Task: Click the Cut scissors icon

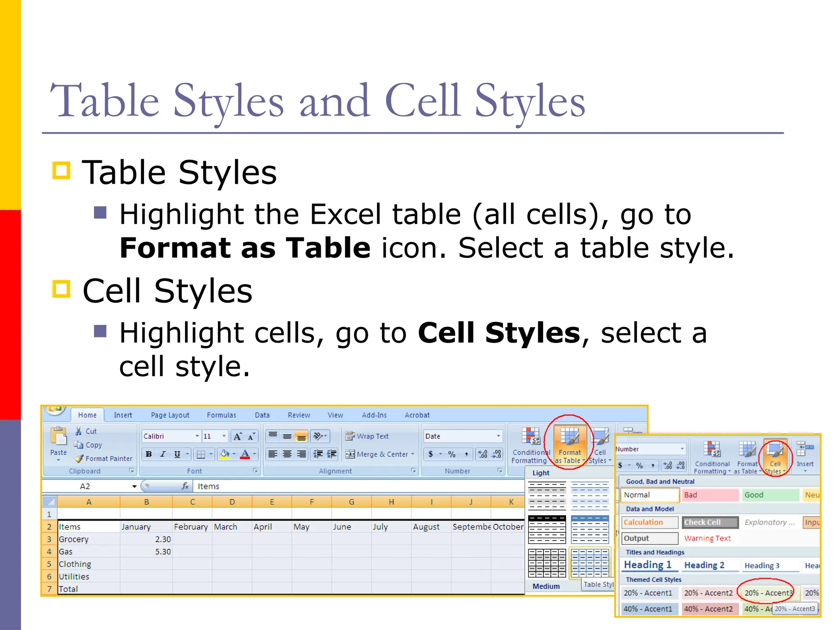Action: (78, 431)
